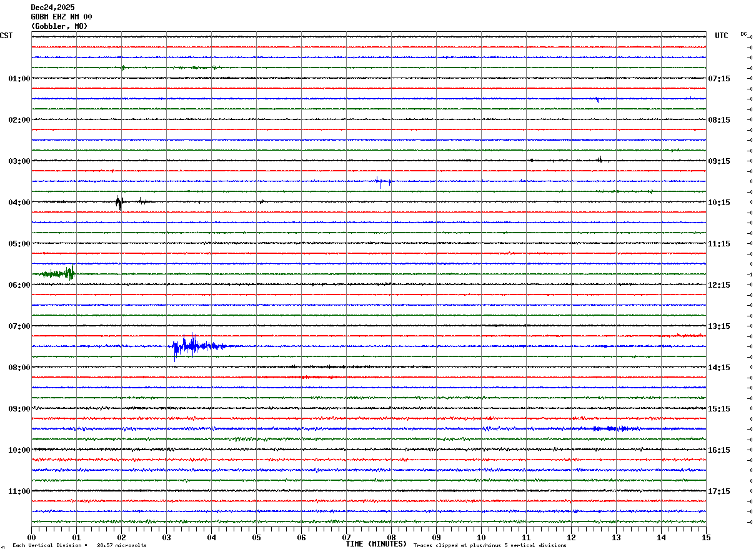Click the TIME (MINUTES) axis title

pyautogui.click(x=376, y=544)
